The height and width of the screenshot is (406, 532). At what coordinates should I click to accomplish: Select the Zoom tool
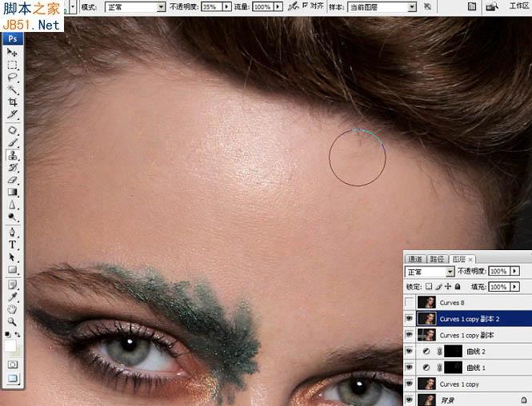click(x=13, y=321)
